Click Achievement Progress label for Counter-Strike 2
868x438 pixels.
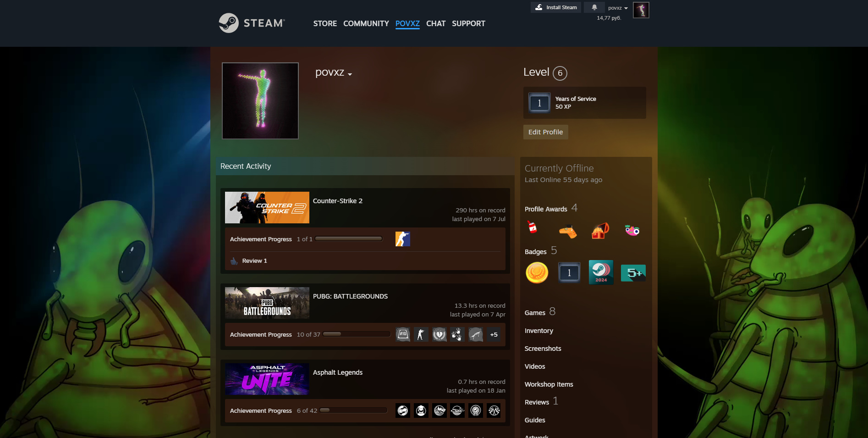pos(261,239)
